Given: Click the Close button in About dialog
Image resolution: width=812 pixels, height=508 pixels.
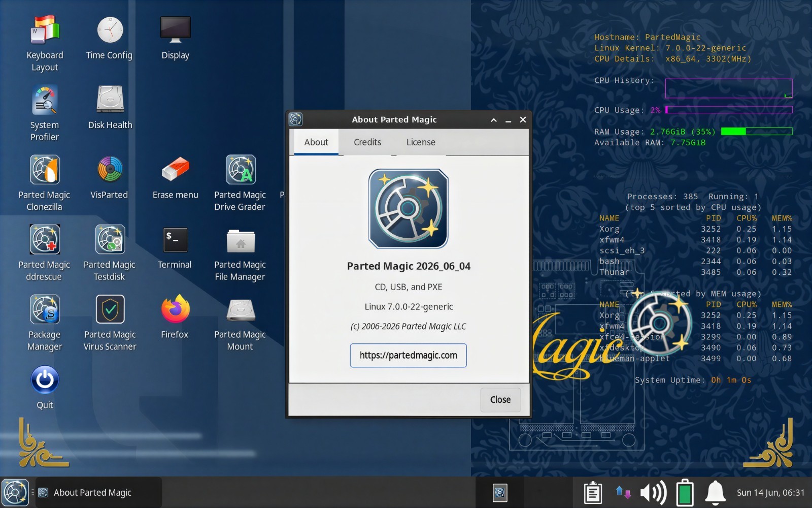Looking at the screenshot, I should pos(500,400).
